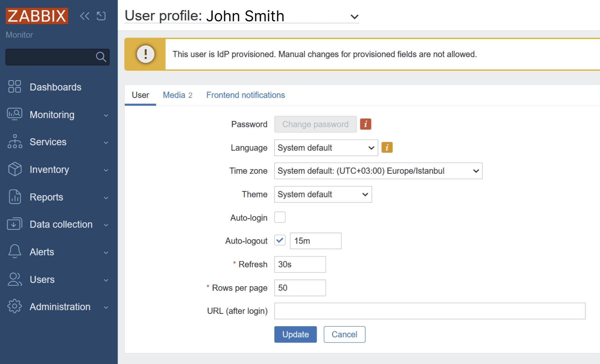Expand the User profile title dropdown
The height and width of the screenshot is (364, 600).
click(354, 17)
